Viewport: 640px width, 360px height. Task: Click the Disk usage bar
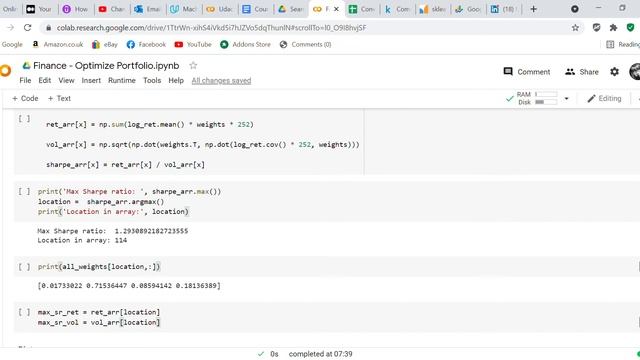[x=546, y=102]
